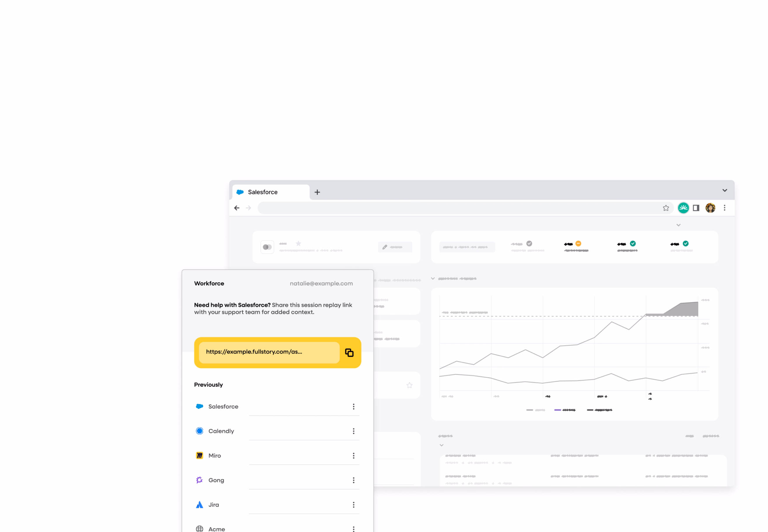Image resolution: width=768 pixels, height=532 pixels.
Task: Open the browser three-dot menu
Action: point(724,208)
